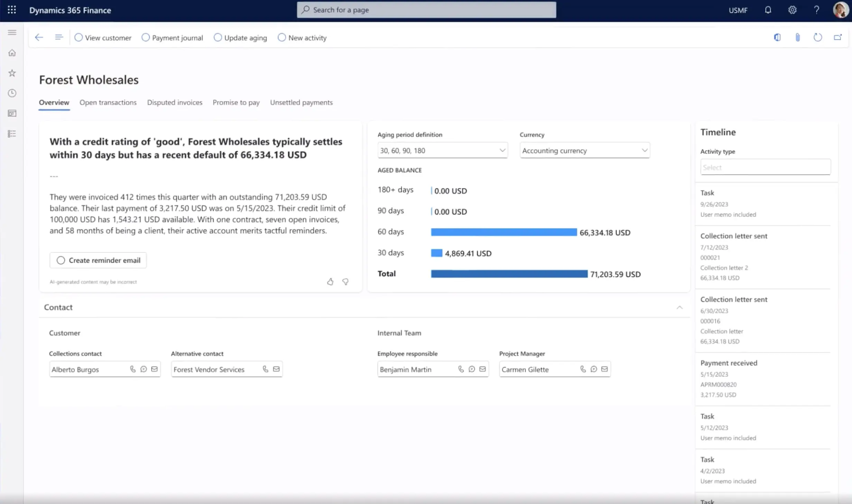
Task: Open the Copilot/Office sidecar icon in toolbar
Action: (777, 37)
